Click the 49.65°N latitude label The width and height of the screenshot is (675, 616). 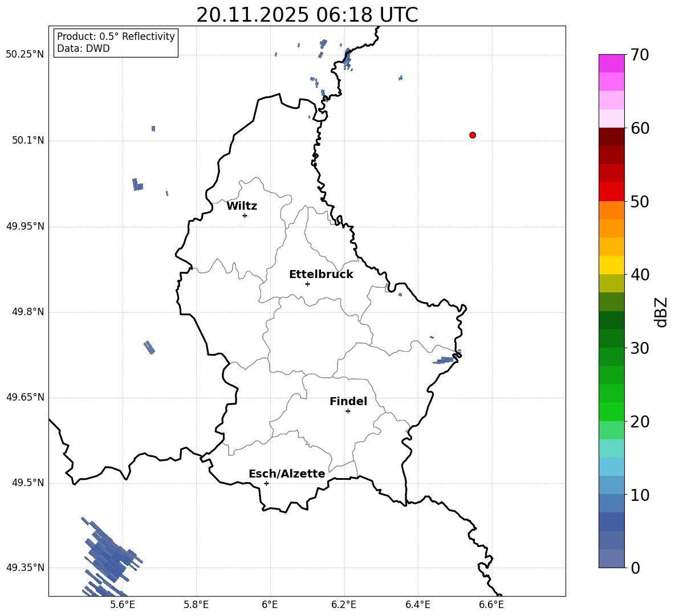[25, 397]
